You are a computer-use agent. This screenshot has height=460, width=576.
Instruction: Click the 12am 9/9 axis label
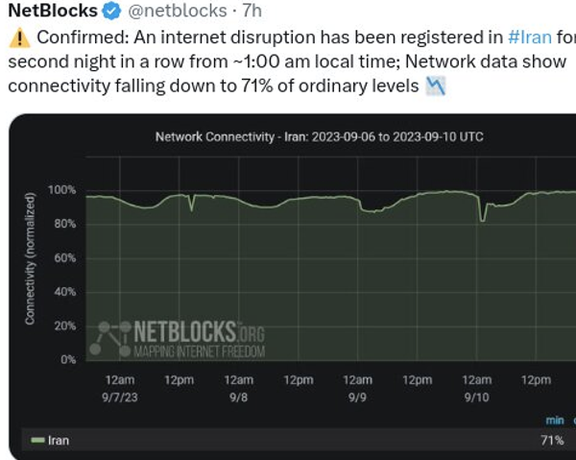pos(357,388)
